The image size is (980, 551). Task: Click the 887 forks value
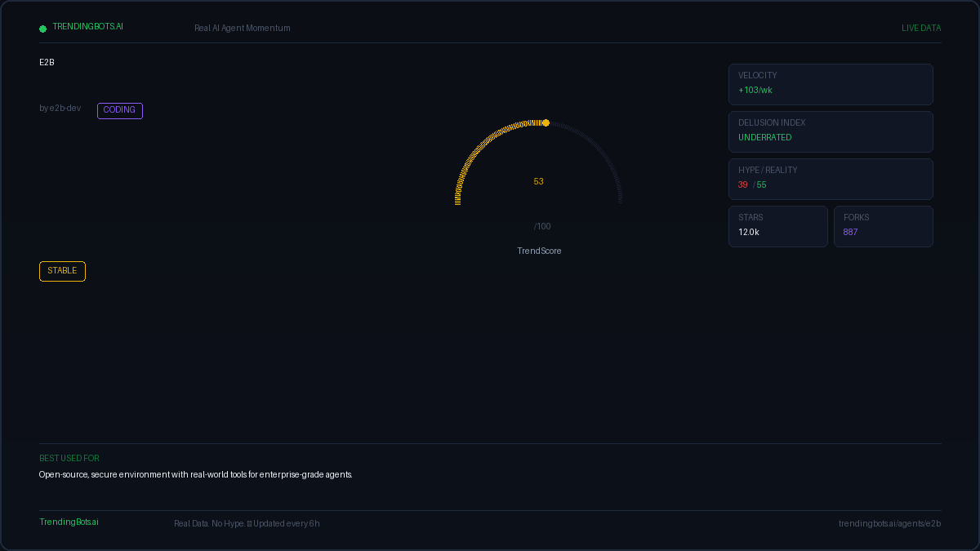click(851, 233)
